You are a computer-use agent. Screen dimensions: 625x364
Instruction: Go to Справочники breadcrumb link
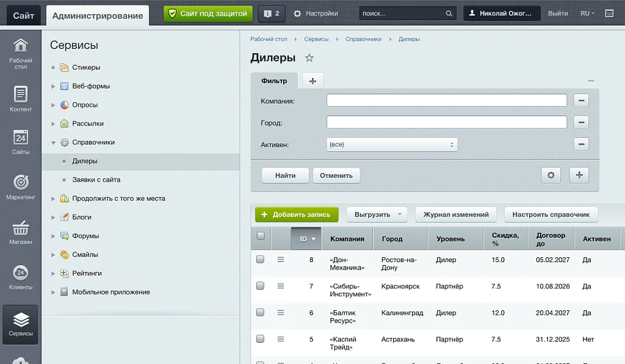(364, 39)
